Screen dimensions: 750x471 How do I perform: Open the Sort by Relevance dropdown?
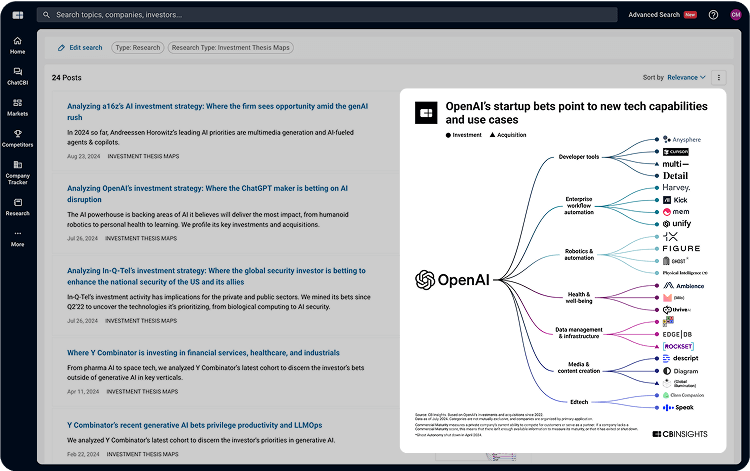(686, 77)
